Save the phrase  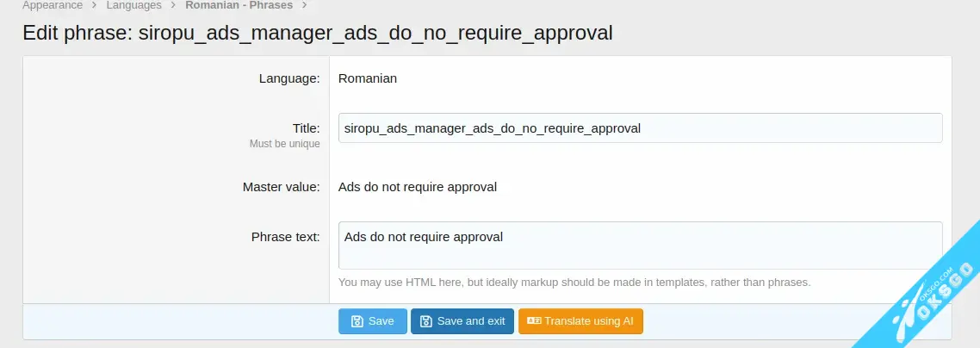(372, 321)
